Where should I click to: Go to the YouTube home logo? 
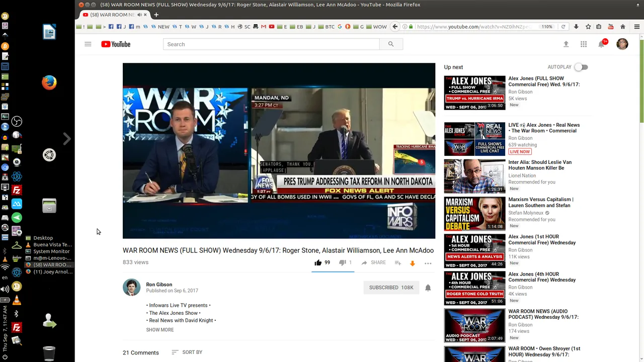pyautogui.click(x=116, y=44)
